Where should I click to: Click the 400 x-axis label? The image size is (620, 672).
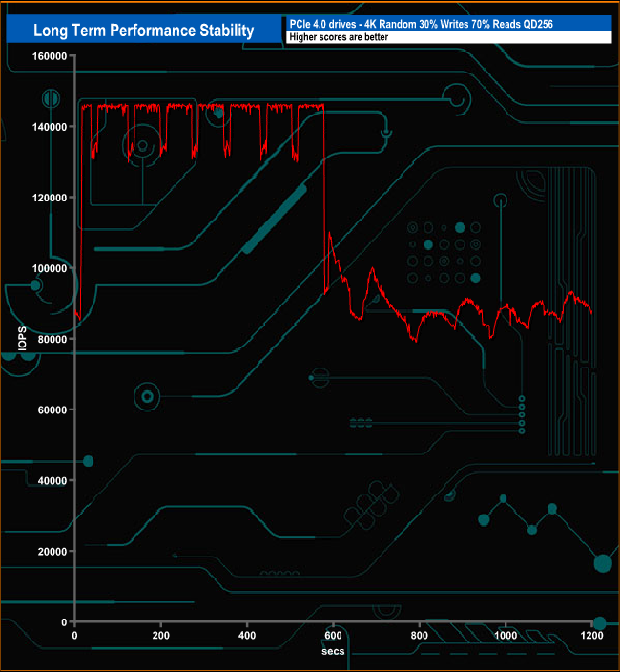pyautogui.click(x=247, y=636)
